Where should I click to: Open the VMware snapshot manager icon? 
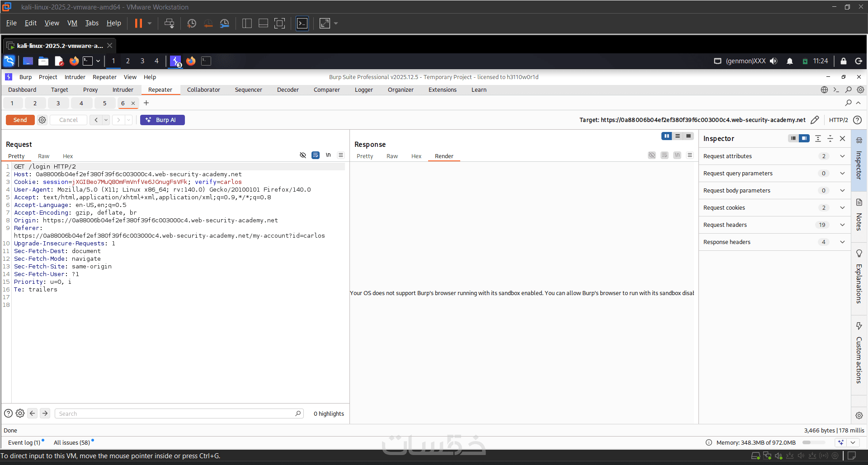[x=224, y=23]
